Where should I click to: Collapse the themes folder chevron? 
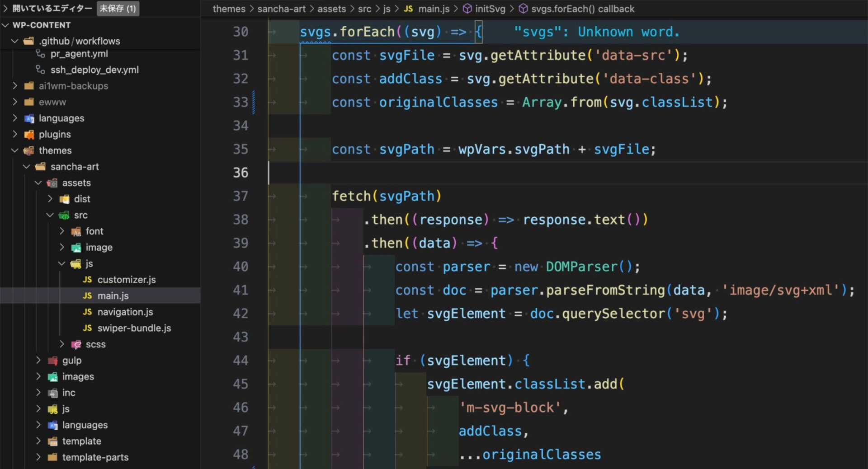point(15,150)
